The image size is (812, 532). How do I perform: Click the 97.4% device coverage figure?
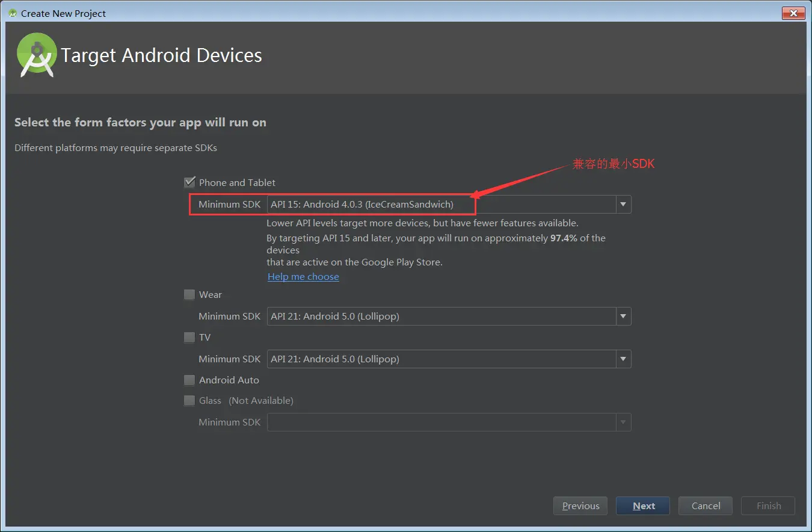pyautogui.click(x=564, y=238)
